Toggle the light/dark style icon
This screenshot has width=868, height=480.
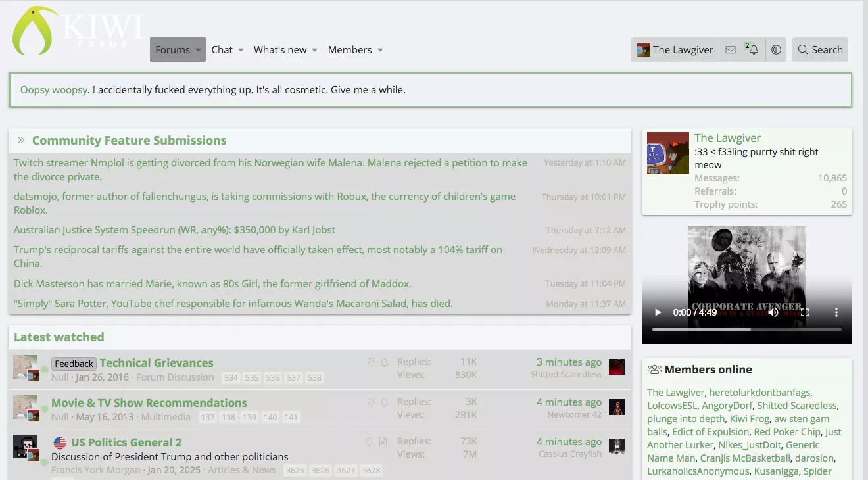(777, 50)
